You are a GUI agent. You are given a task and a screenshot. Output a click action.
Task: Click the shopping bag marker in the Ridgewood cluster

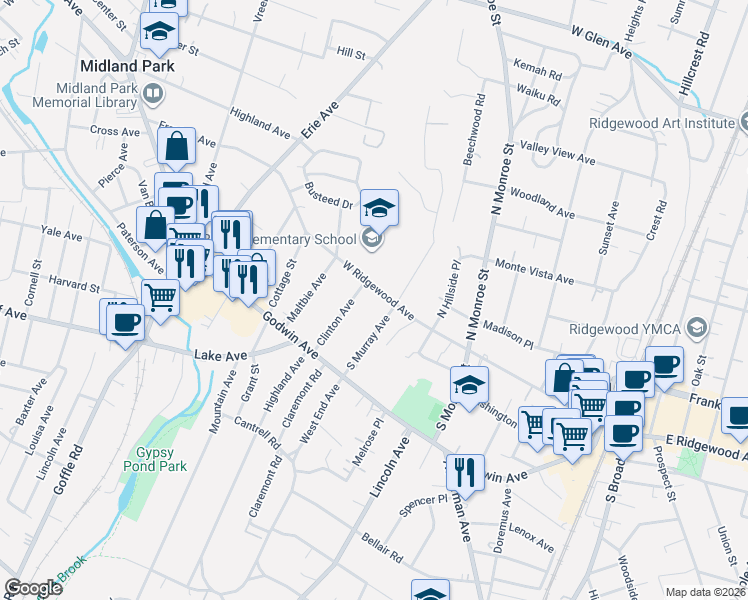tap(563, 380)
